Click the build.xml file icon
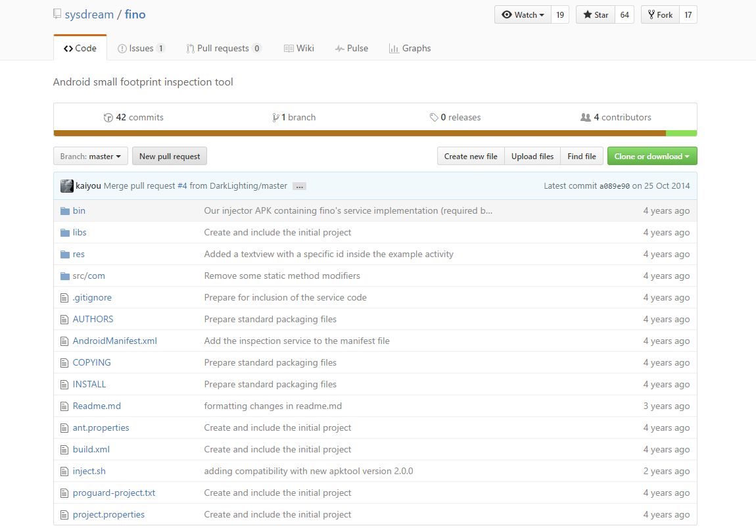Screen dimensions: 756x532 pos(64,450)
